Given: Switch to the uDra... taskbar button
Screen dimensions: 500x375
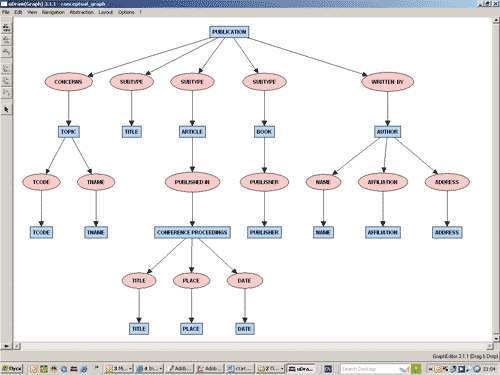Looking at the screenshot, I should click(301, 369).
